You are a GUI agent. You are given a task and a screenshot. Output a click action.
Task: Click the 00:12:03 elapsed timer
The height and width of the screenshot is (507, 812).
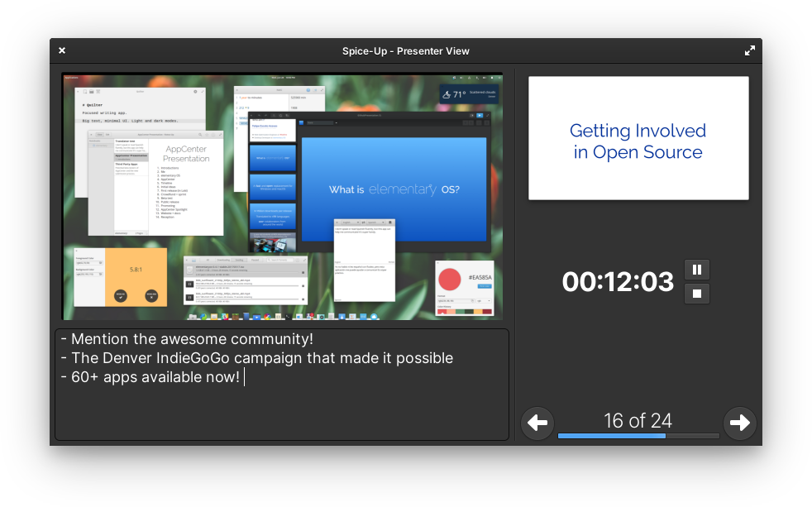pos(618,282)
